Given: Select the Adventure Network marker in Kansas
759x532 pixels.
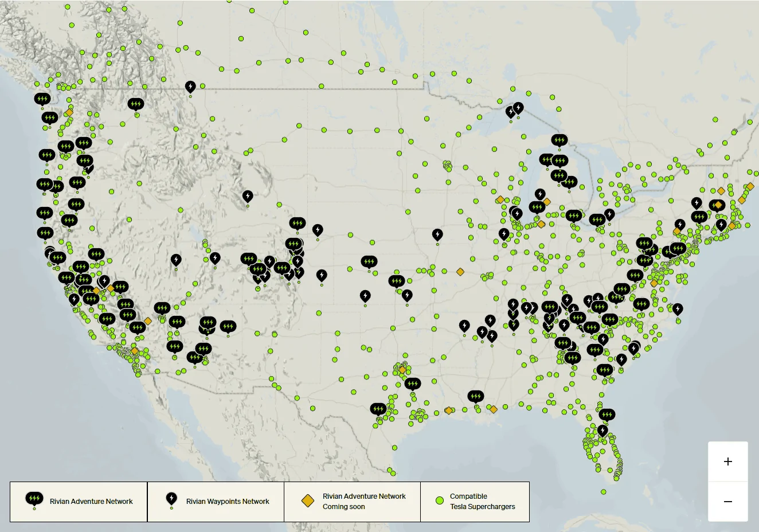Looking at the screenshot, I should (397, 281).
